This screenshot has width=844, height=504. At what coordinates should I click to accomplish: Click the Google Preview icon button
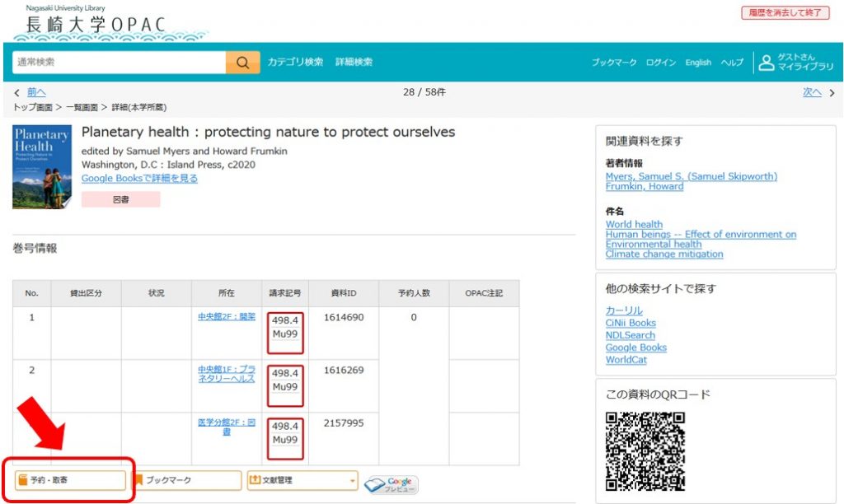click(392, 484)
